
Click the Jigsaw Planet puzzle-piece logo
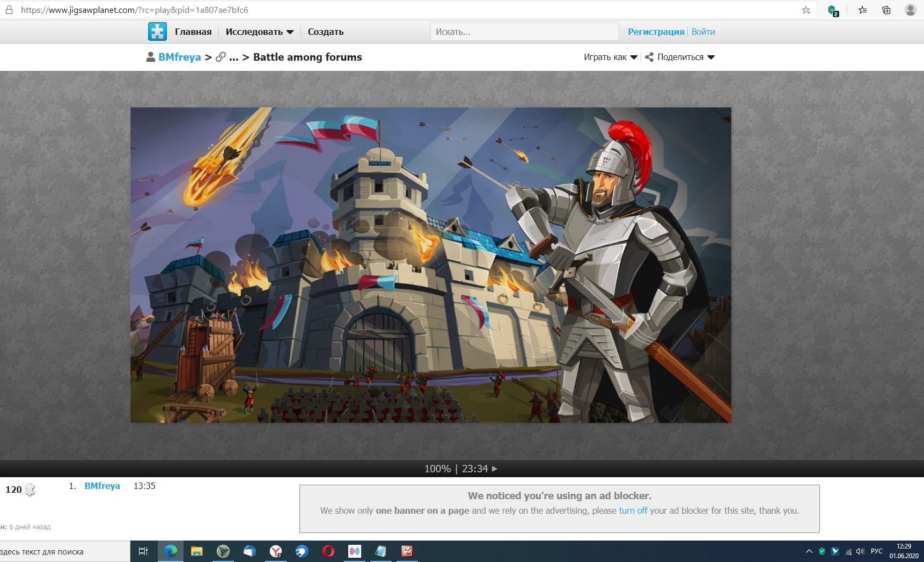(x=157, y=32)
